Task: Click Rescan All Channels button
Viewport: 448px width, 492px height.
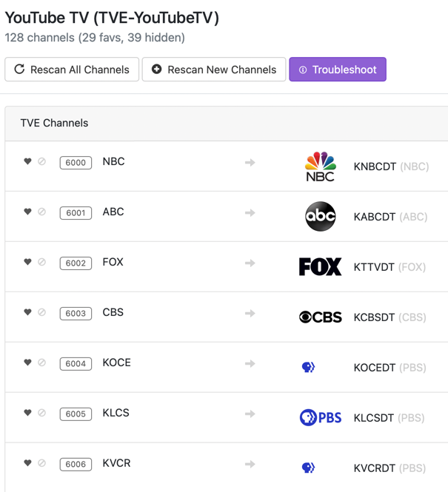Action: [72, 70]
